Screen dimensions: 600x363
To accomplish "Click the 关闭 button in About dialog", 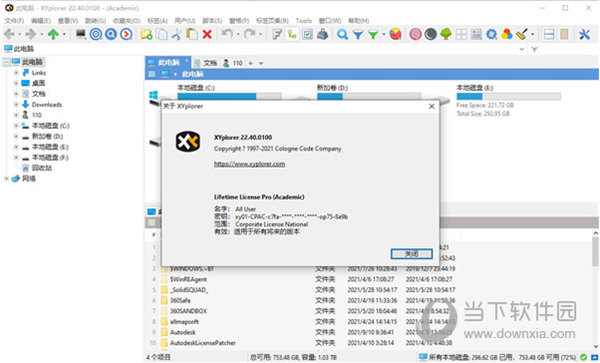I will click(411, 254).
